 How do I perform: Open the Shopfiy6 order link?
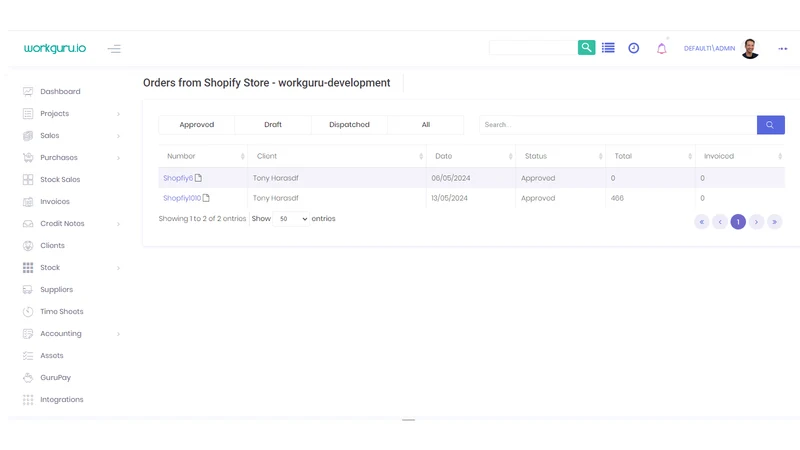coord(178,178)
